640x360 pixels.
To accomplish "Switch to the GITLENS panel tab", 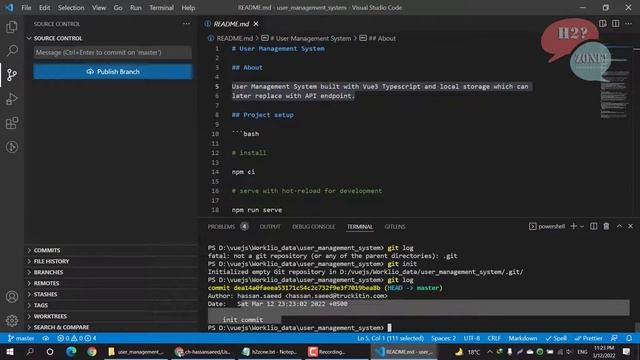I will click(395, 227).
